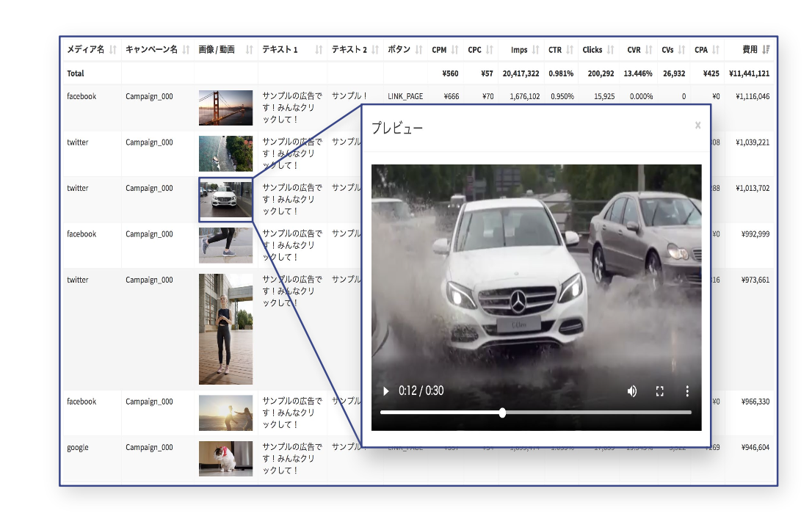Viewport: 812px width, 530px height.
Task: Click the キャンペーン名 column header
Action: click(x=151, y=50)
